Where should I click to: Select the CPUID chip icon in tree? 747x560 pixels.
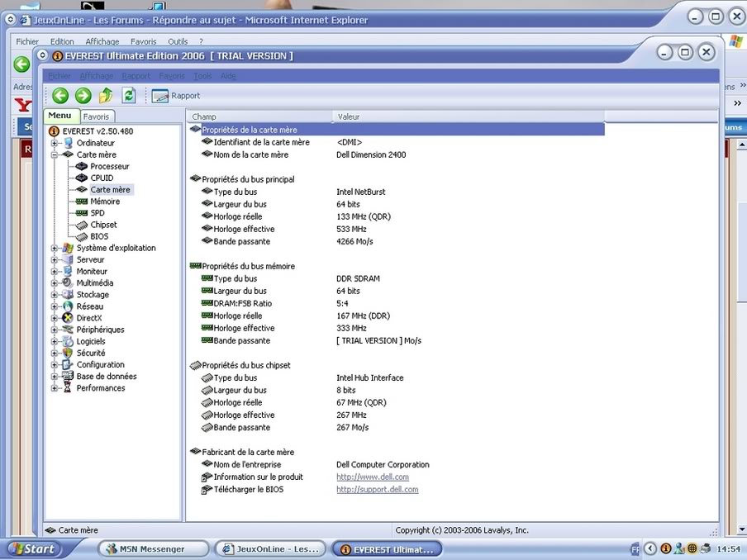pyautogui.click(x=82, y=178)
